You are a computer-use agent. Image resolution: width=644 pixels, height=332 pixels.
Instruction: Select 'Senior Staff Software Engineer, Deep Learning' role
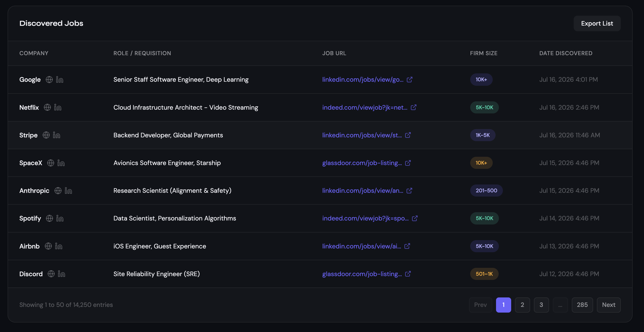click(181, 80)
